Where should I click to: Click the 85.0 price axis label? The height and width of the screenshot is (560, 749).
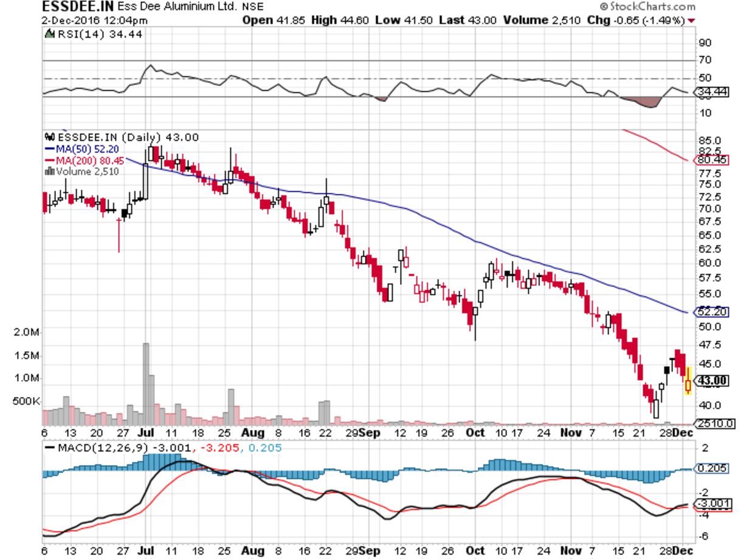point(710,140)
